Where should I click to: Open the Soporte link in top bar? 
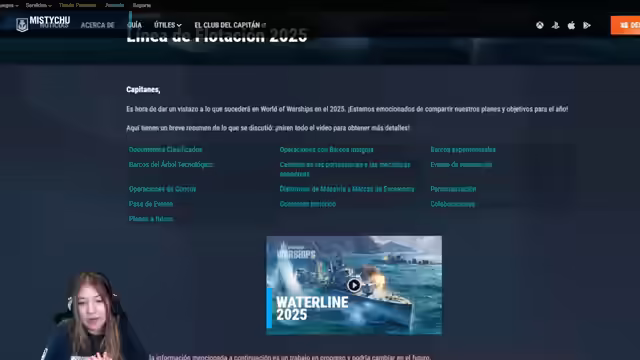(142, 5)
